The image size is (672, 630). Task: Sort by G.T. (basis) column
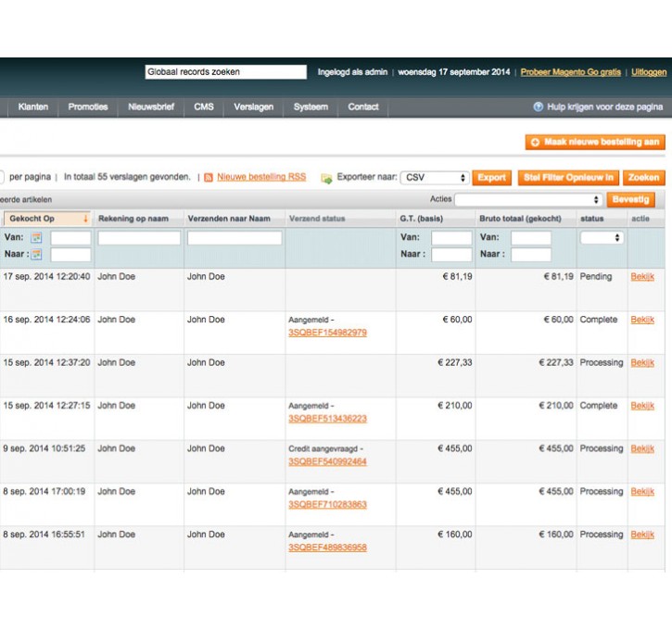click(x=421, y=219)
